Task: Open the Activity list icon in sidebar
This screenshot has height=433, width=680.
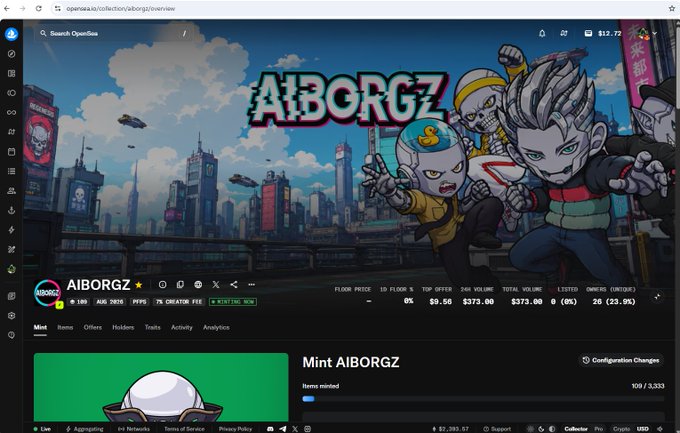Action: click(x=12, y=171)
